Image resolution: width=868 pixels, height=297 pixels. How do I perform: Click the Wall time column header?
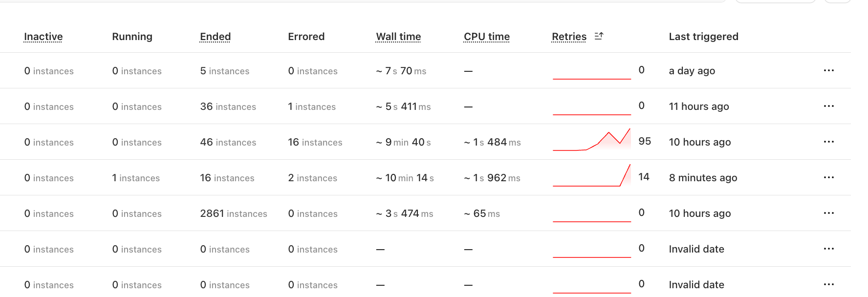point(398,37)
